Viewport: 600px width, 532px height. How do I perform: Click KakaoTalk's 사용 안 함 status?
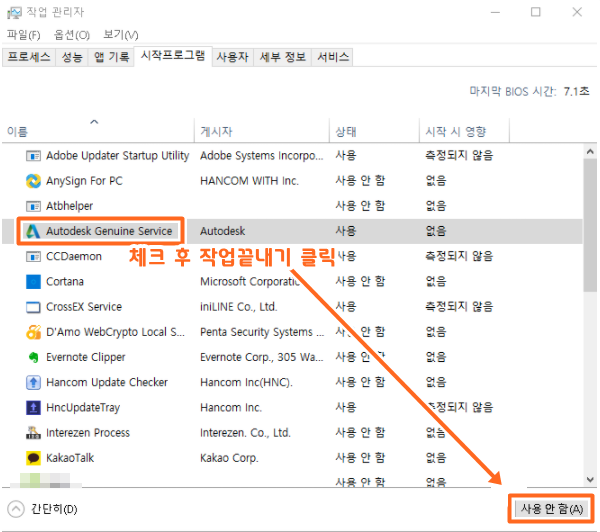point(360,458)
